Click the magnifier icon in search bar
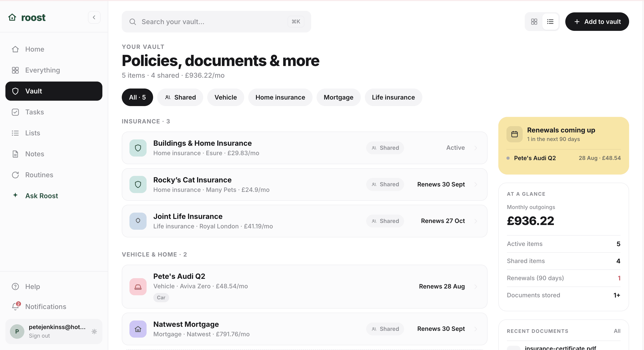Image resolution: width=644 pixels, height=350 pixels. click(x=133, y=22)
